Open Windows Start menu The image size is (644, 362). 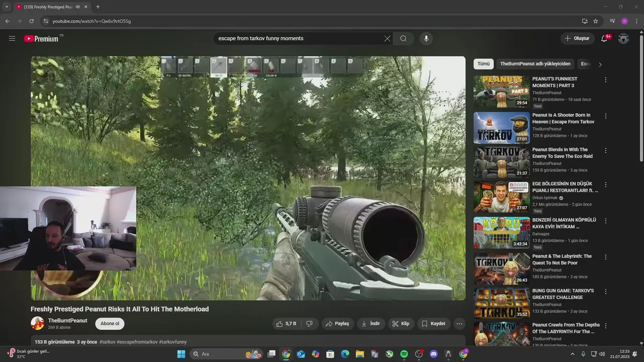click(x=181, y=354)
